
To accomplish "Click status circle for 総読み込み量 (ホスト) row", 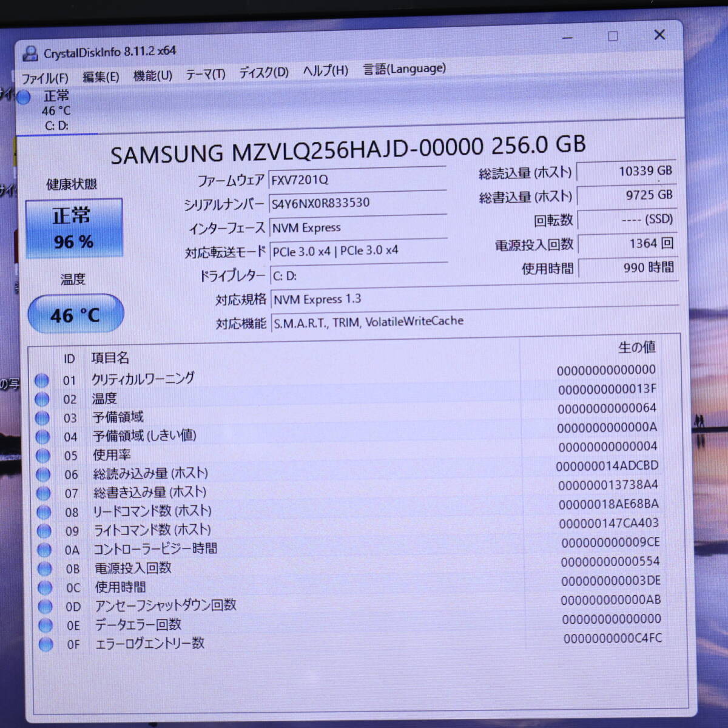I will (x=43, y=474).
